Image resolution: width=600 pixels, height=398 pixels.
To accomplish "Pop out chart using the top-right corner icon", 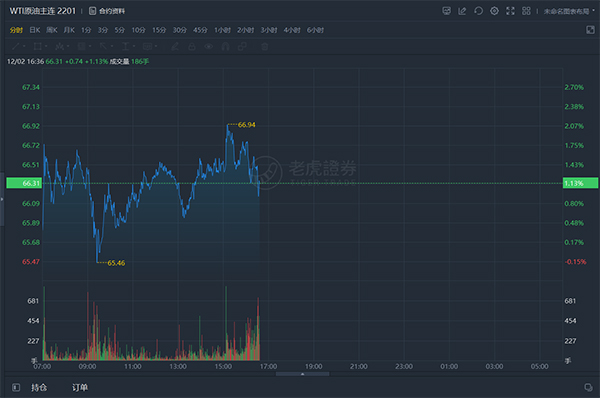I will coord(590,30).
